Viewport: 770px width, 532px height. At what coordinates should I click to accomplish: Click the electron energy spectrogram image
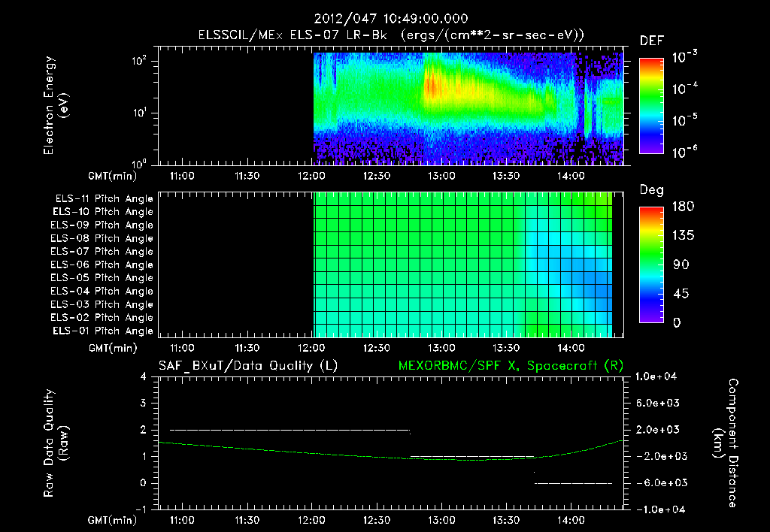[468, 109]
